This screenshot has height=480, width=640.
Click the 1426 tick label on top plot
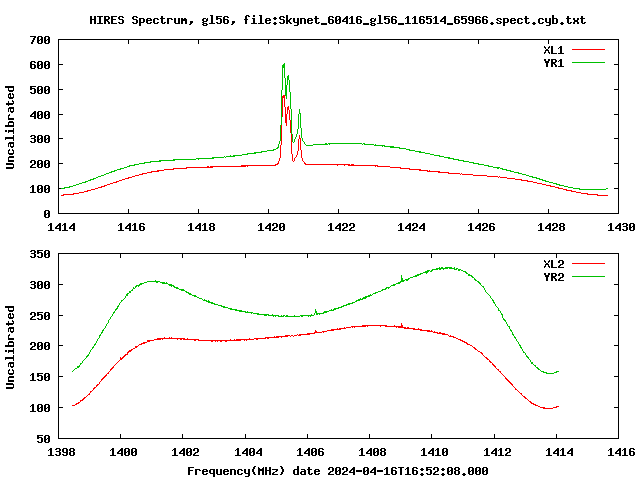[x=481, y=227]
